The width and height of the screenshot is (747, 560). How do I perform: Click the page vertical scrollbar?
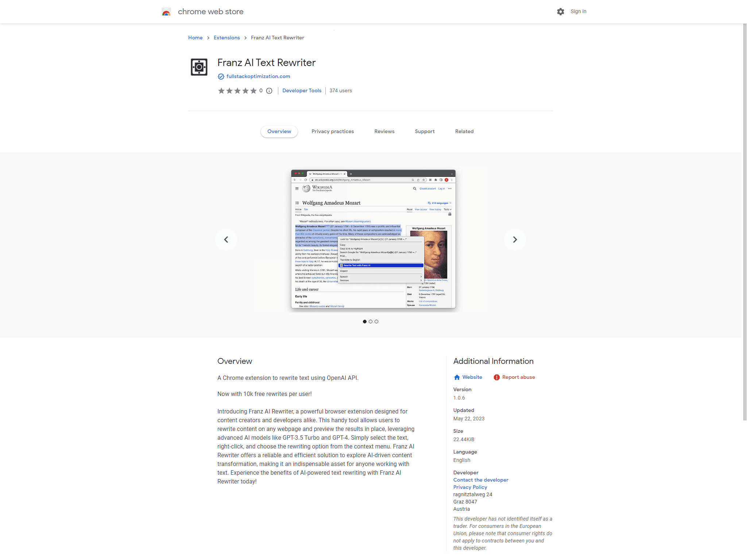(x=745, y=222)
